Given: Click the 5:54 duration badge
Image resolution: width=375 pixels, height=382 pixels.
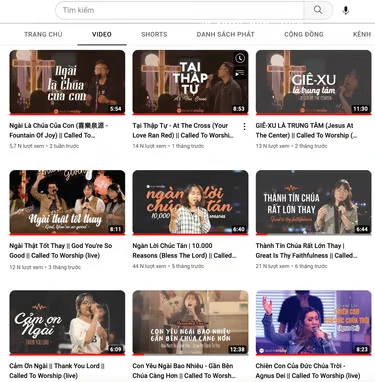Looking at the screenshot, I should click(x=116, y=109).
